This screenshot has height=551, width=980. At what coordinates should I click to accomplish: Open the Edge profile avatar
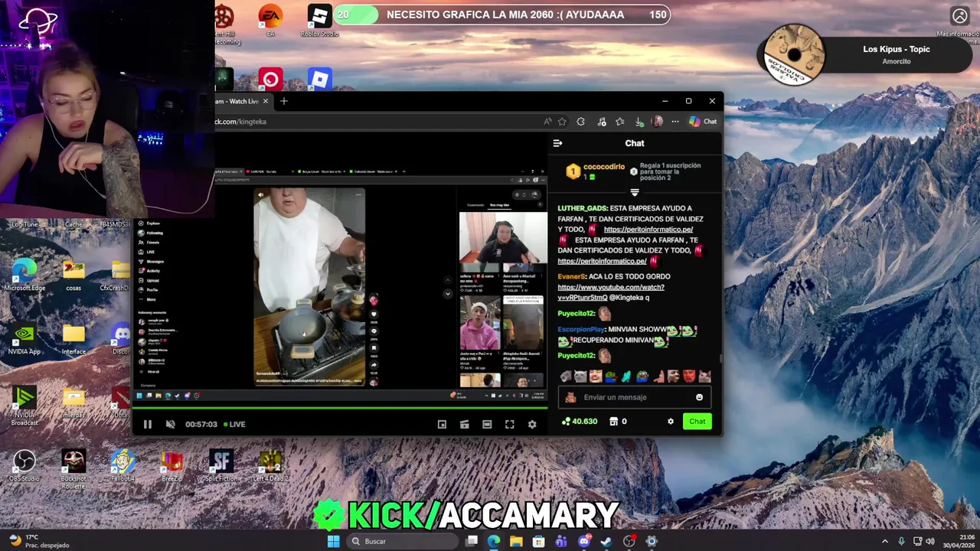657,122
